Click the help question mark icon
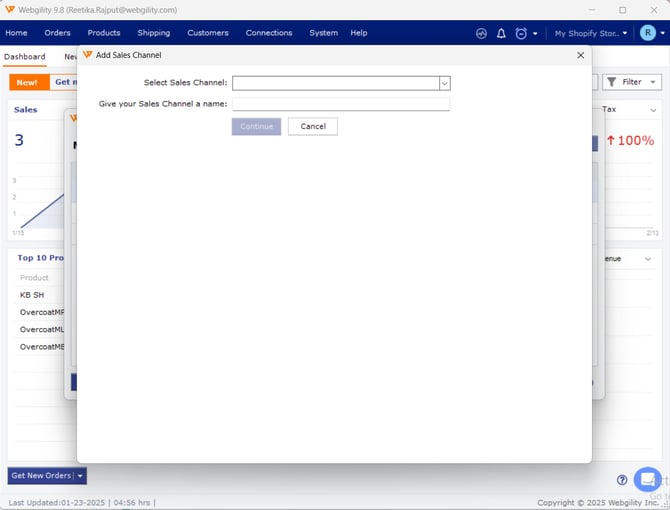 [622, 480]
